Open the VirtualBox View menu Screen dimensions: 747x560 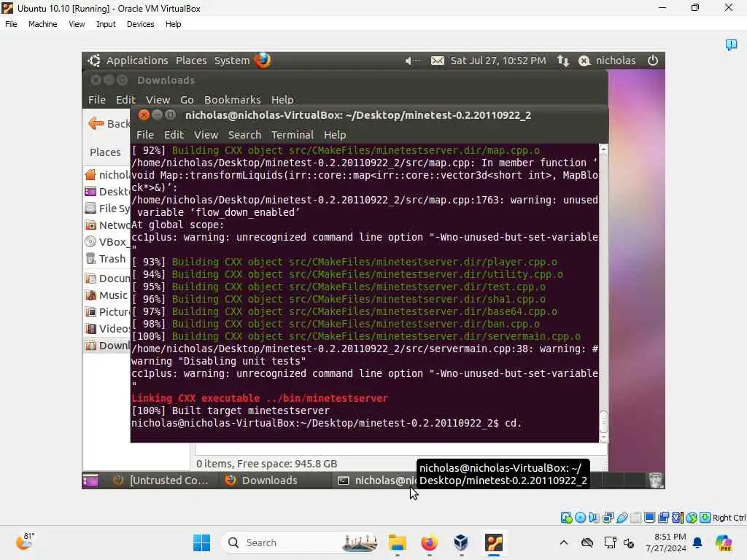77,24
